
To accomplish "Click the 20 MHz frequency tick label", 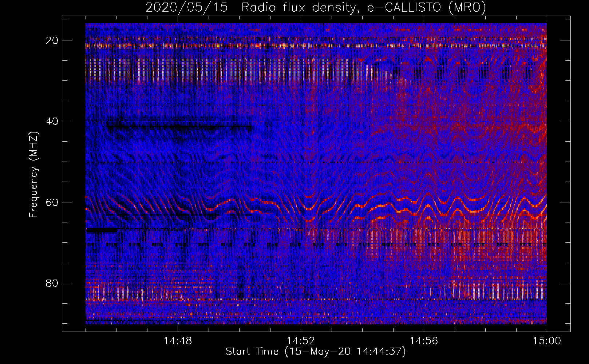I will [x=52, y=40].
